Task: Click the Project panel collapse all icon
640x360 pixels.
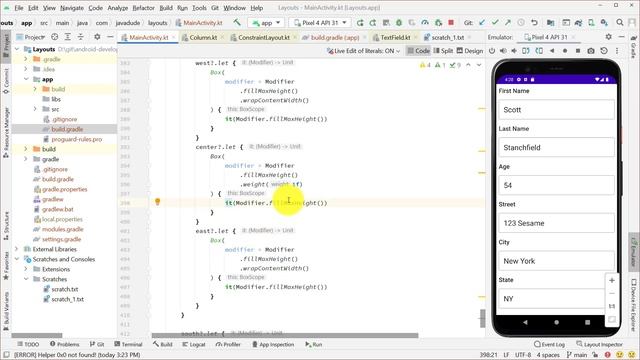Action: (x=80, y=37)
